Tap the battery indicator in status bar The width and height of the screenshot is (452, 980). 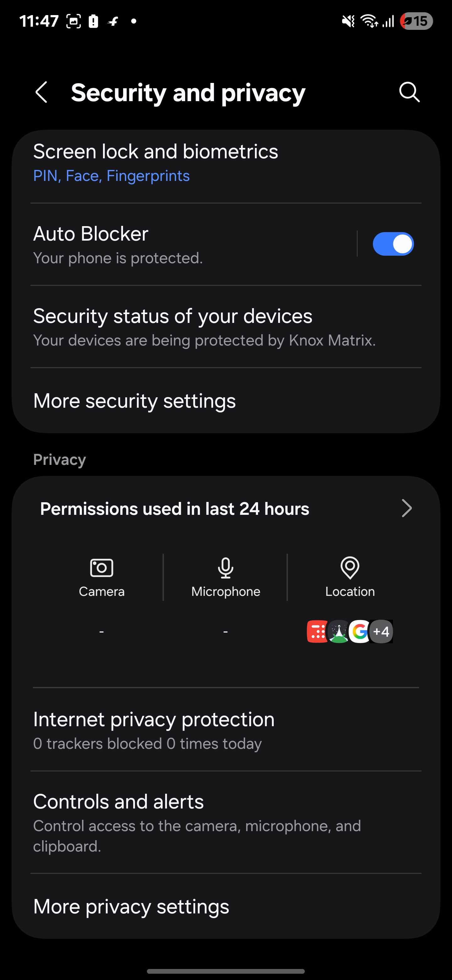click(416, 21)
